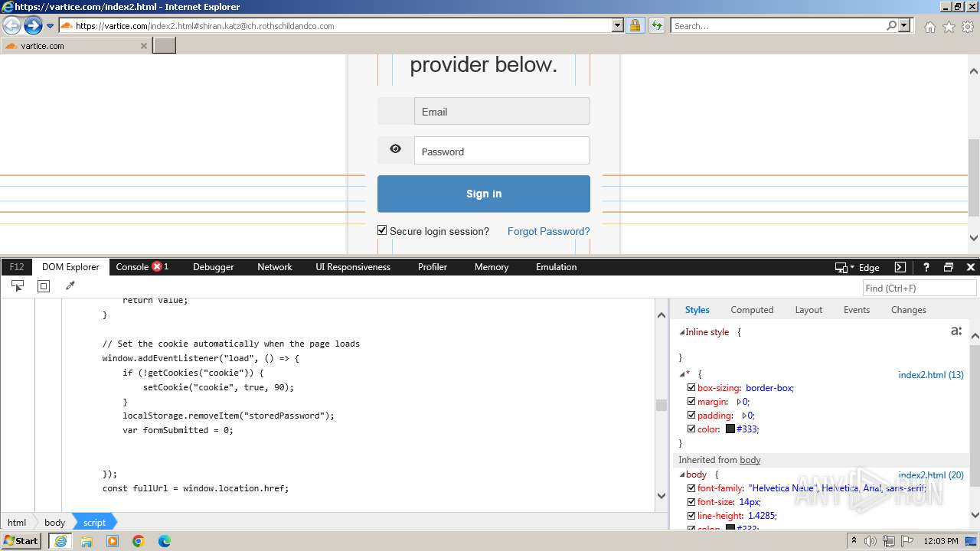Open a new blank tab
Screen dimensions: 980x551
[165, 45]
